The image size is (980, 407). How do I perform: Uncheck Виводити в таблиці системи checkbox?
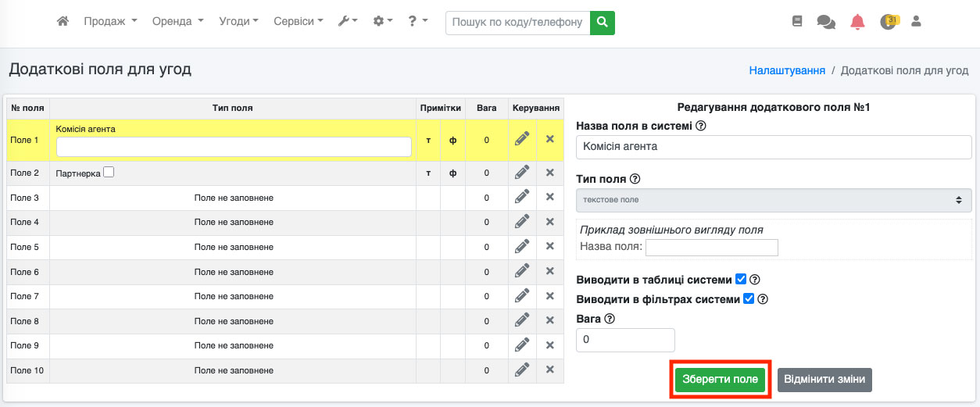pos(741,280)
